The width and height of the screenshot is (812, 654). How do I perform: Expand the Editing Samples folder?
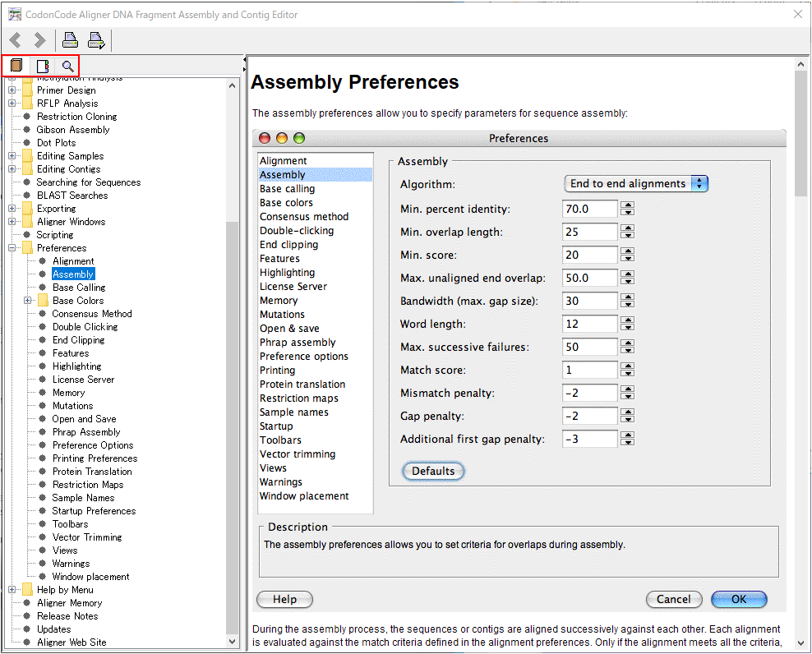click(12, 156)
